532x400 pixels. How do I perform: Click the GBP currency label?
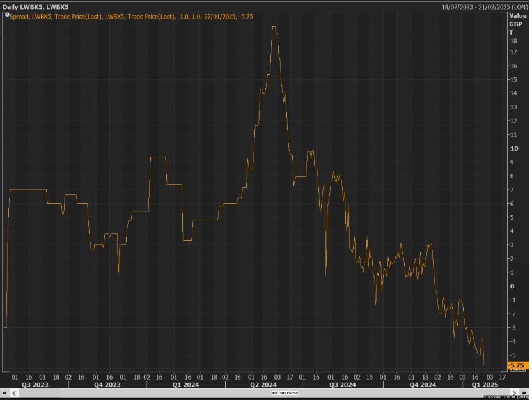[515, 24]
